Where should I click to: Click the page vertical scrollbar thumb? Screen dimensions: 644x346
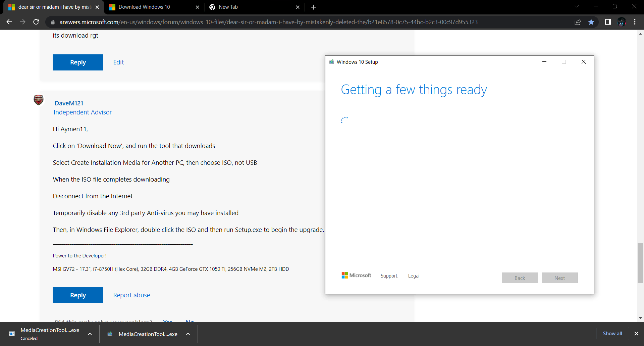[641, 263]
